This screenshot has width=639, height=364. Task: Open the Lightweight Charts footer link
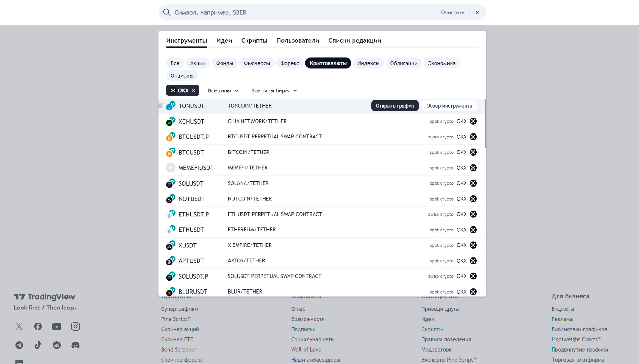point(576,340)
